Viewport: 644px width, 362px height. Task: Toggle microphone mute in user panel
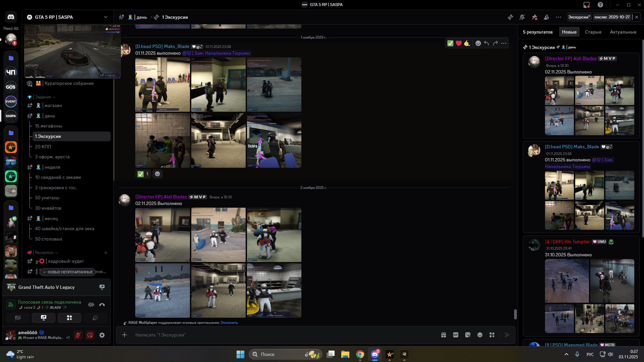[x=78, y=335]
